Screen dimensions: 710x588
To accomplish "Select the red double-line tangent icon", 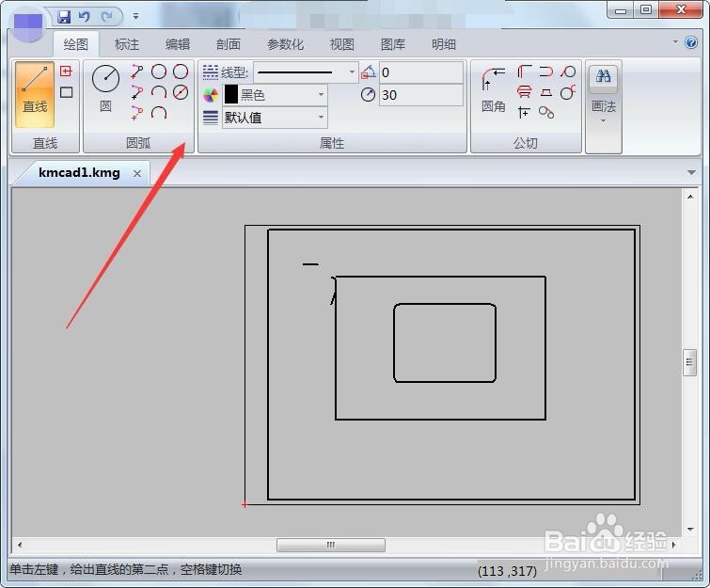I will (525, 92).
